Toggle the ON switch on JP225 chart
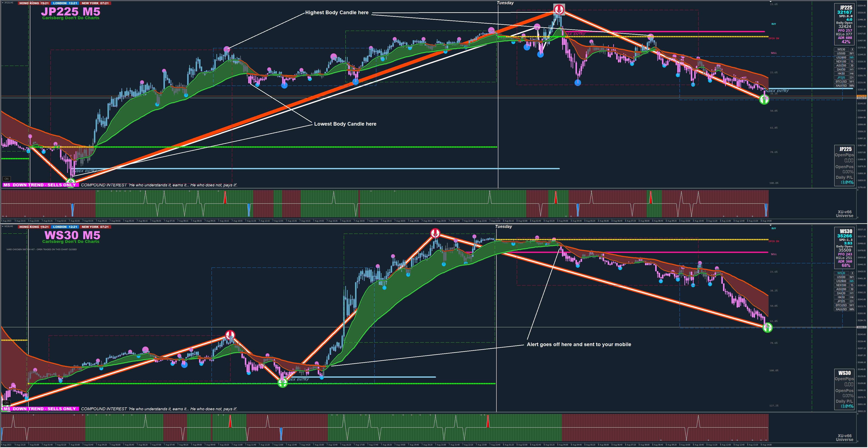This screenshot has height=448, width=868. (6, 179)
